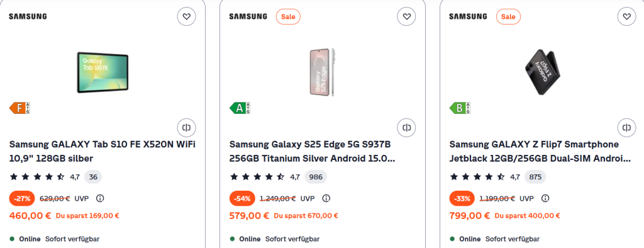
Task: Toggle compare for Galaxy Z Flip7
Action: pyautogui.click(x=627, y=128)
